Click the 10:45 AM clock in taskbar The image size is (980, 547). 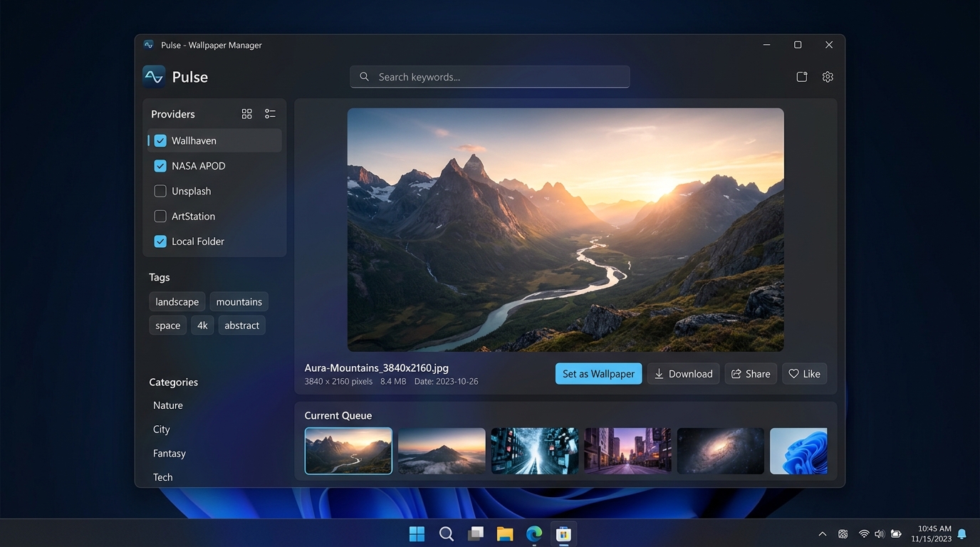pos(934,528)
